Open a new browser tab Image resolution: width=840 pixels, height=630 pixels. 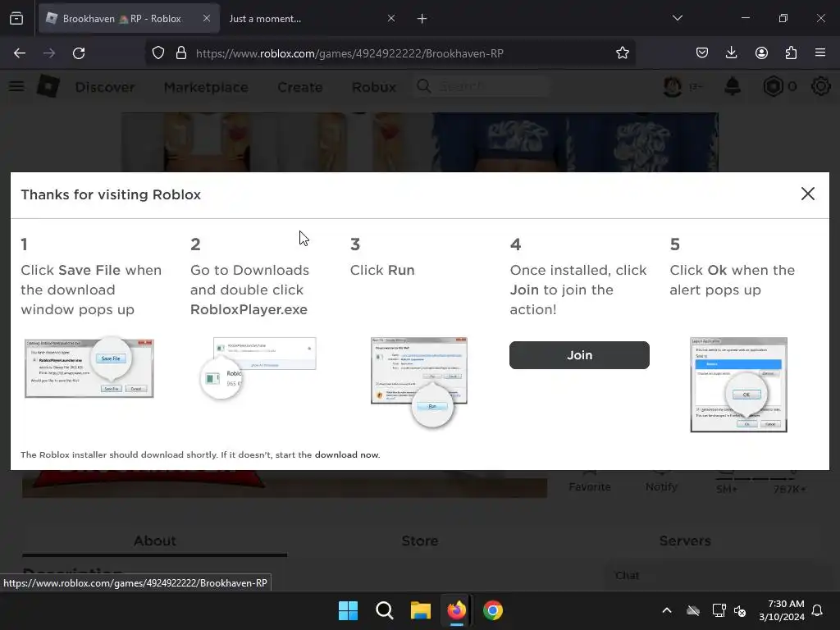(x=422, y=19)
